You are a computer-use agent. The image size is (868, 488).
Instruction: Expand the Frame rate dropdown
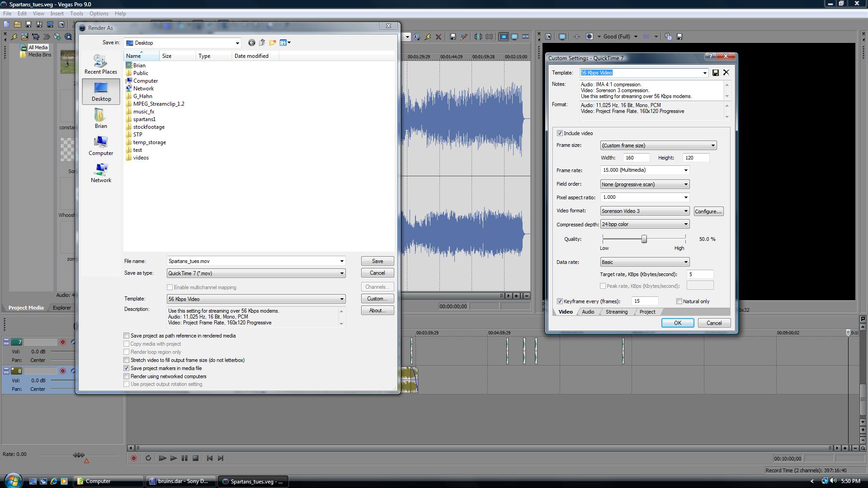(685, 170)
